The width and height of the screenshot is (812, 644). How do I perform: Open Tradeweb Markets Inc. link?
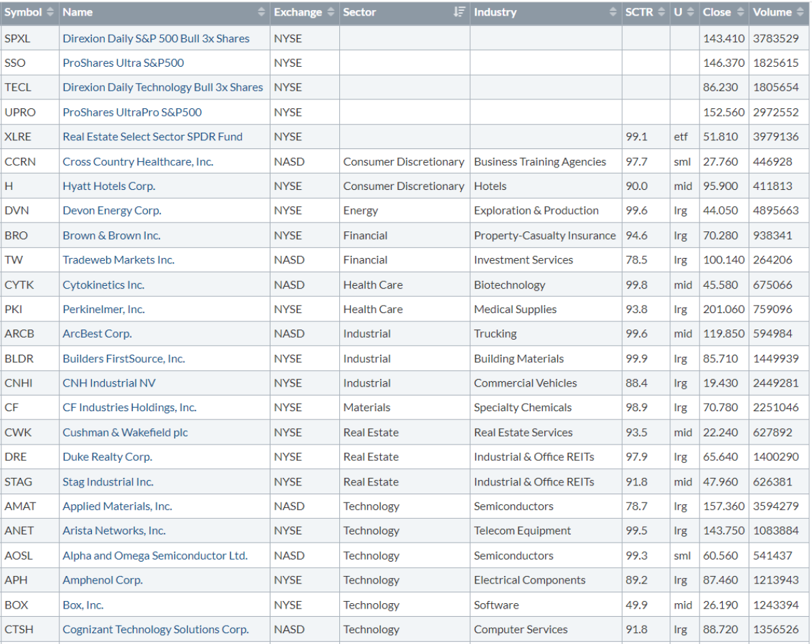(x=118, y=259)
